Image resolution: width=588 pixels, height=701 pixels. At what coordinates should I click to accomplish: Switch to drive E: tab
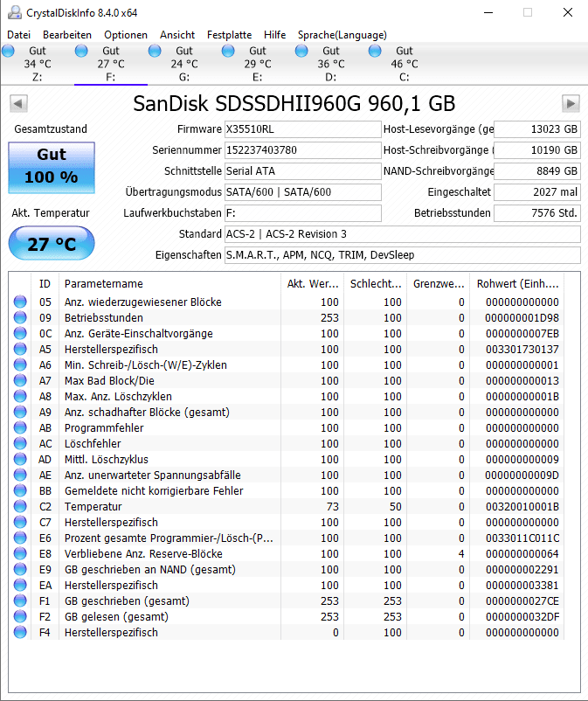[x=258, y=64]
